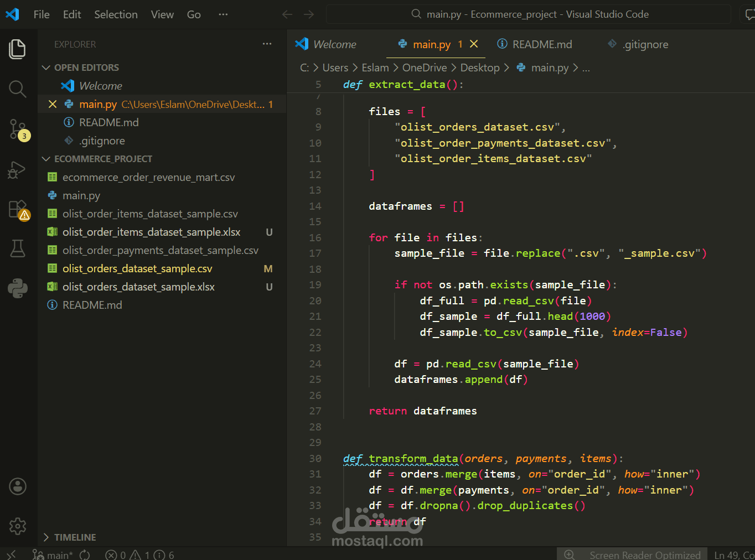Image resolution: width=755 pixels, height=560 pixels.
Task: Open Explorer more actions ellipsis
Action: 267,44
